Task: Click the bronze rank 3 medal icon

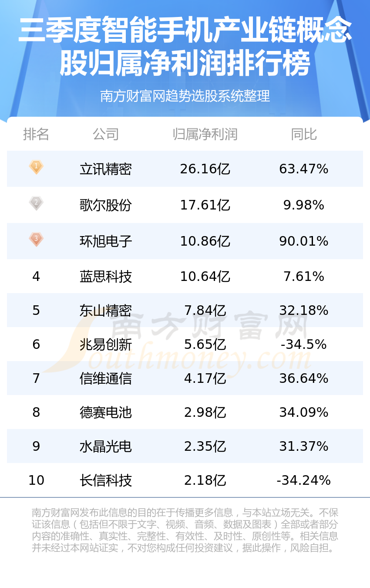Action: pyautogui.click(x=36, y=239)
